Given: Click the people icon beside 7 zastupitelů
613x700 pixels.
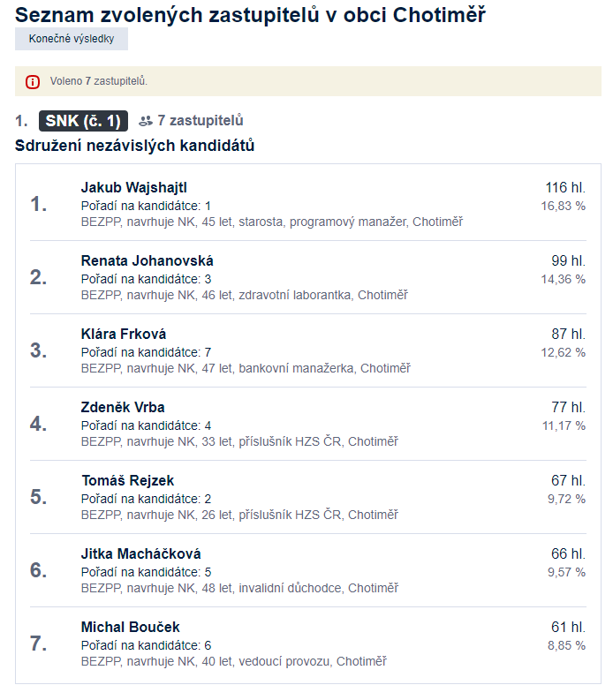Looking at the screenshot, I should pos(146,121).
